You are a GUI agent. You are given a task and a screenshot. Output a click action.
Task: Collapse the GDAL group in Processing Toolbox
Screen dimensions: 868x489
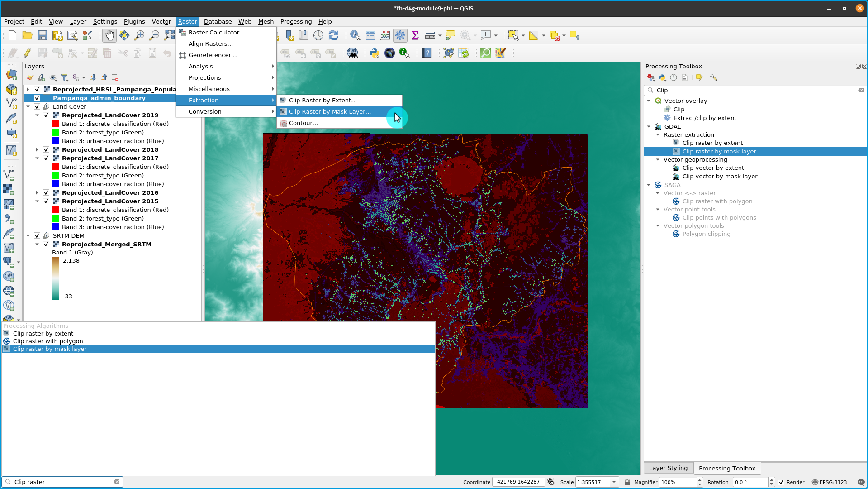click(x=649, y=126)
